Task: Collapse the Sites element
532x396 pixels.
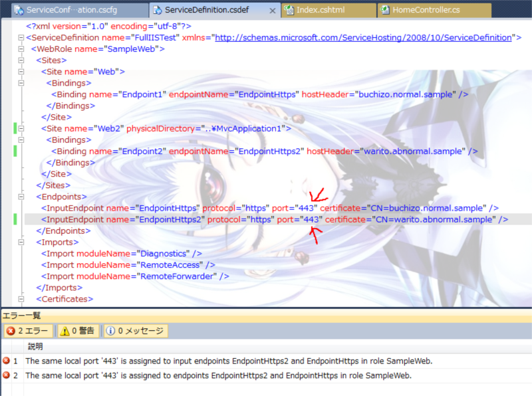Action: 21,60
